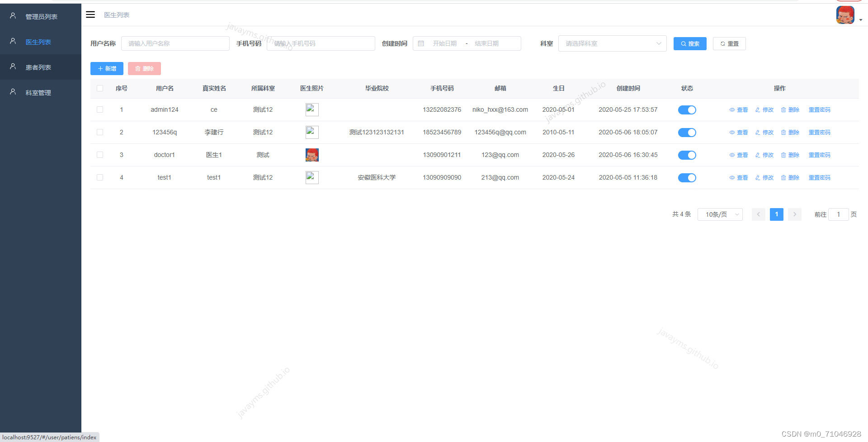Click the phone number 18523456789 cell
The height and width of the screenshot is (442, 868).
click(x=442, y=132)
